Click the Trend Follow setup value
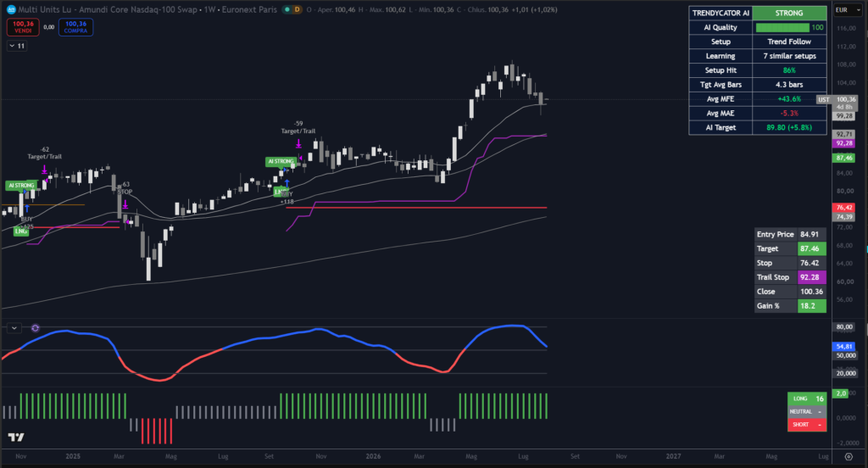The height and width of the screenshot is (468, 868). click(789, 42)
